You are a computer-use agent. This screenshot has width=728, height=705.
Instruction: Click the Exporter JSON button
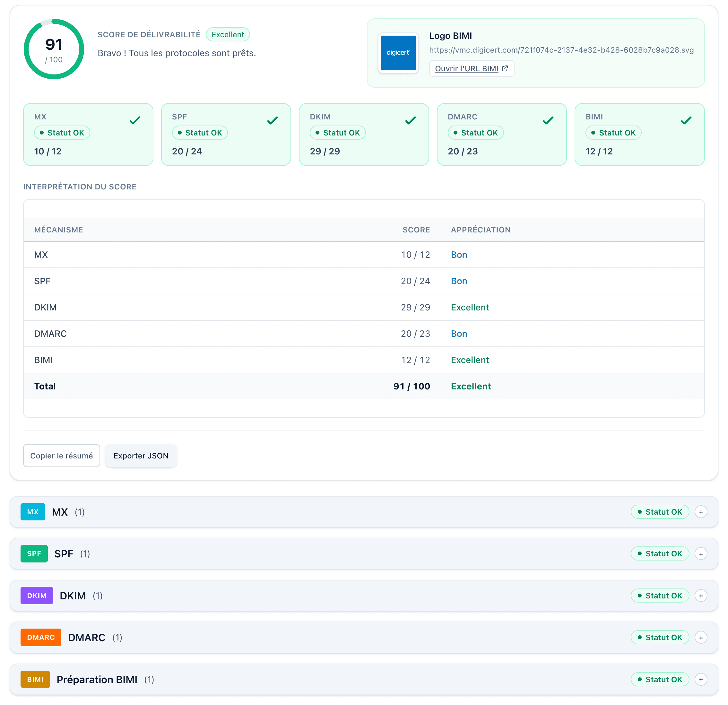[141, 456]
